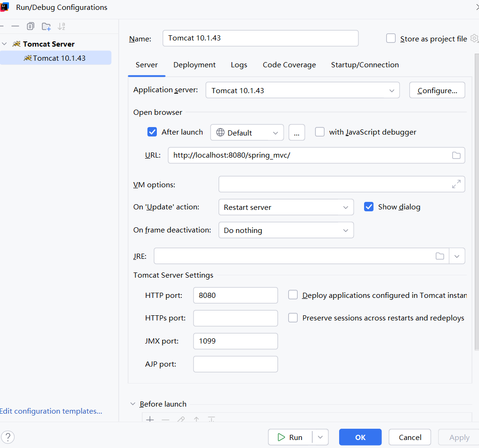Click the Cancel button

pos(410,437)
